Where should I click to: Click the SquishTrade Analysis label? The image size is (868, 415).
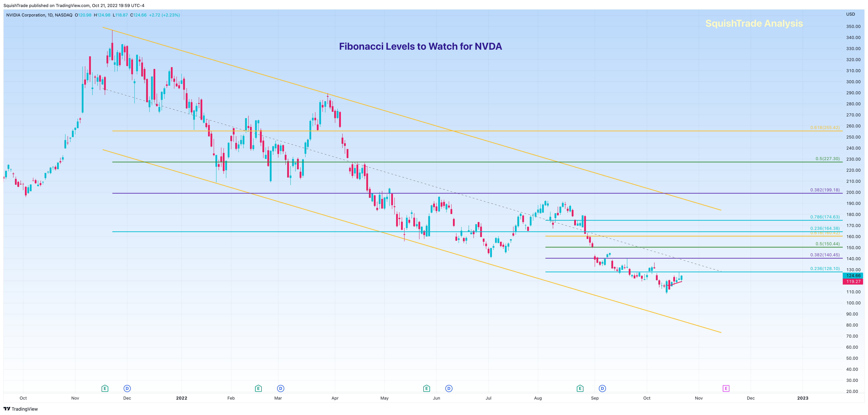[754, 23]
